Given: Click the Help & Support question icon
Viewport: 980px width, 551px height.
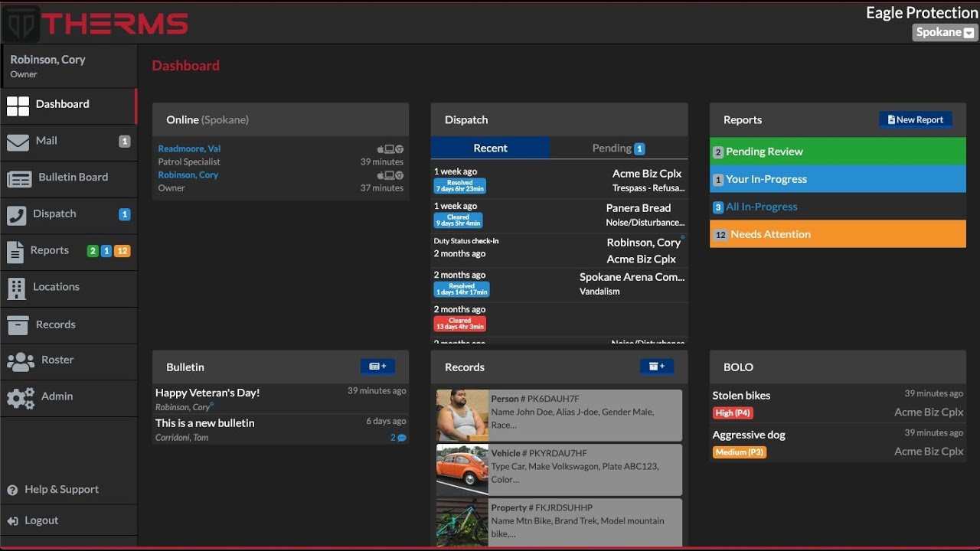Looking at the screenshot, I should (x=12, y=490).
